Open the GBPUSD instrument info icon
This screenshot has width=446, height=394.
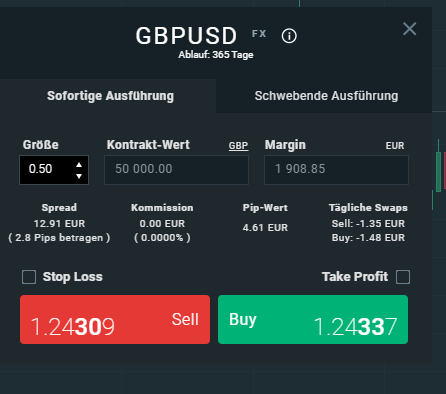pos(289,36)
